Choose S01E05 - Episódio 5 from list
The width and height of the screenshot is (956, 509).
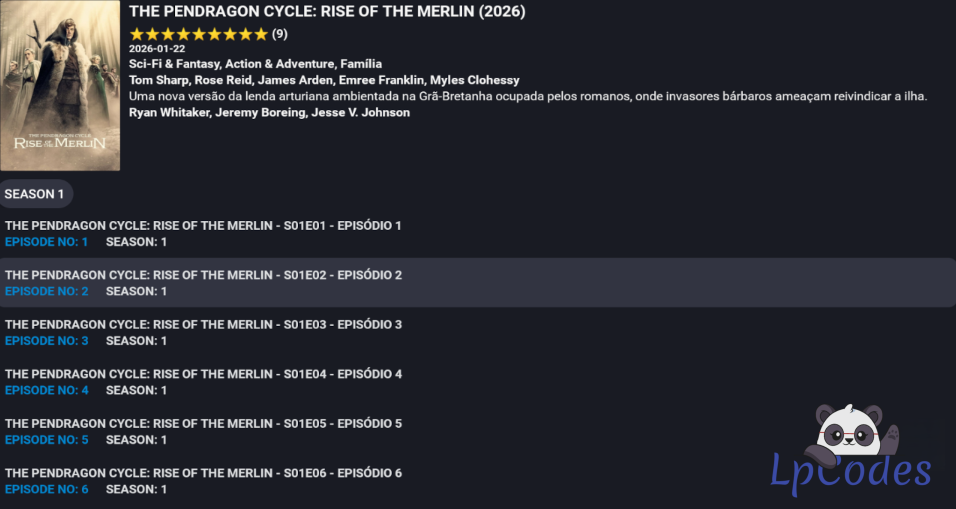click(x=203, y=424)
